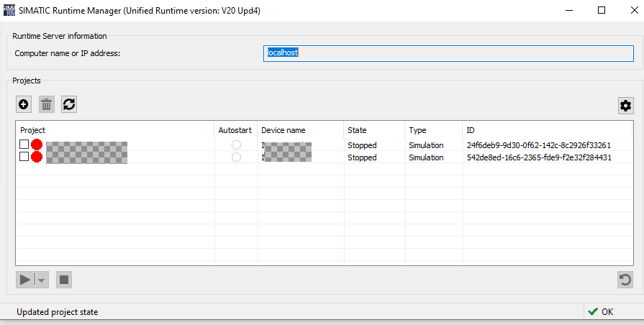
Task: Click the start project play button
Action: point(25,280)
